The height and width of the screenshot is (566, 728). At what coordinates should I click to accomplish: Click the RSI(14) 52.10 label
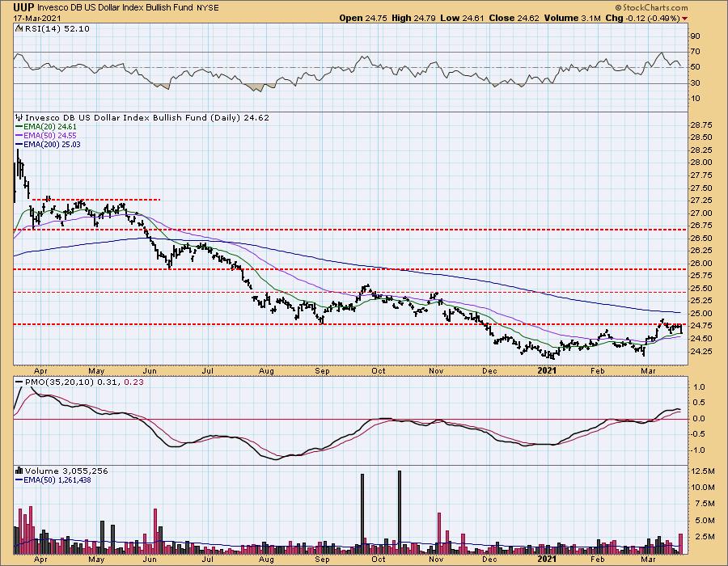57,29
